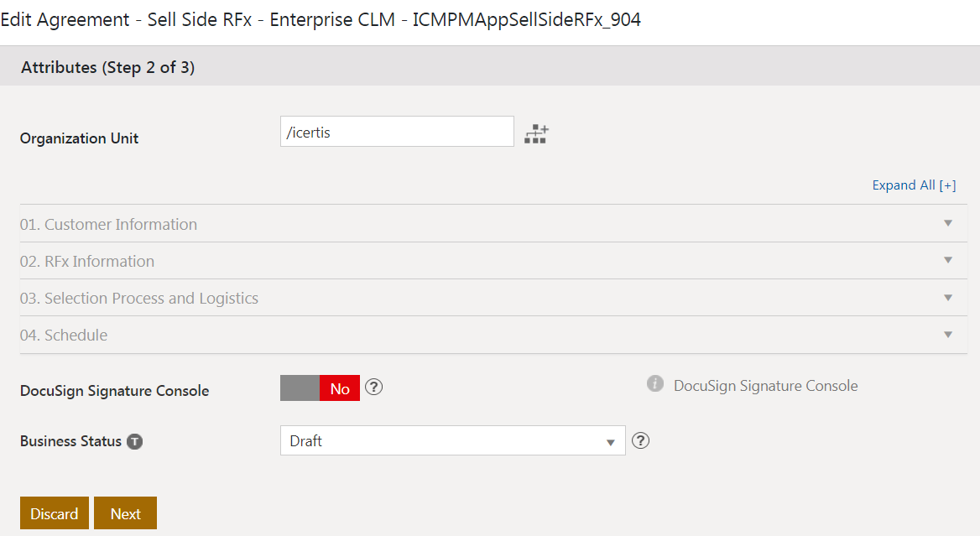Proceed with the Next button

coord(125,513)
